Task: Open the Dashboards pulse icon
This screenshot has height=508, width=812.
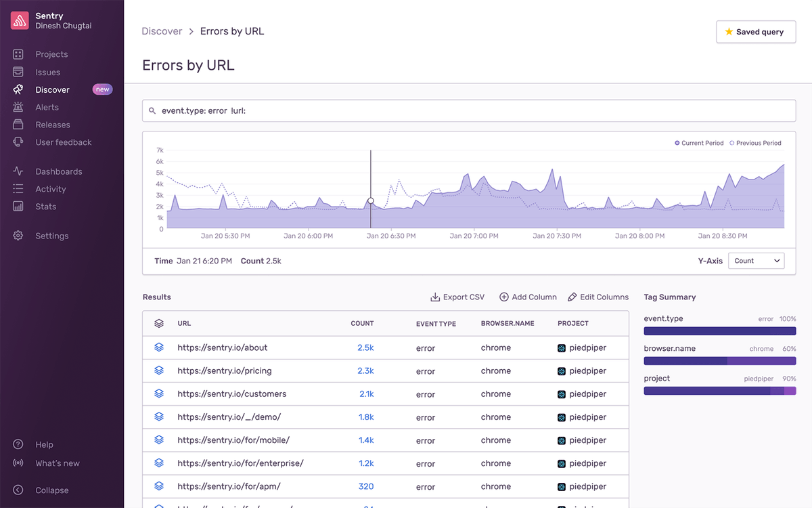Action: point(18,171)
